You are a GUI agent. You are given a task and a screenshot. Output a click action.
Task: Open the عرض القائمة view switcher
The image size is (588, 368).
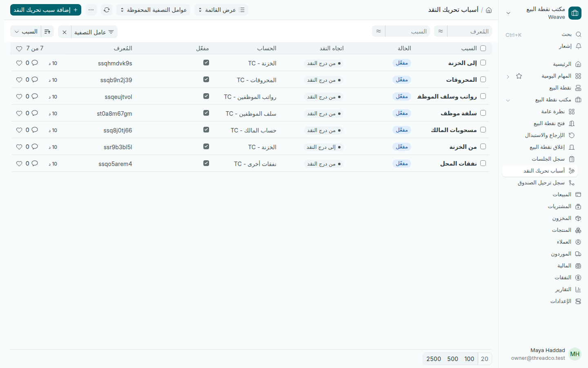pos(221,10)
